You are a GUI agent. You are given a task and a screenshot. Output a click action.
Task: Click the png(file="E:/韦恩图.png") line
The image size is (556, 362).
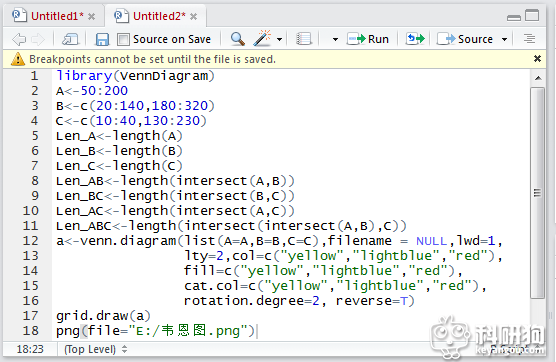(x=155, y=331)
